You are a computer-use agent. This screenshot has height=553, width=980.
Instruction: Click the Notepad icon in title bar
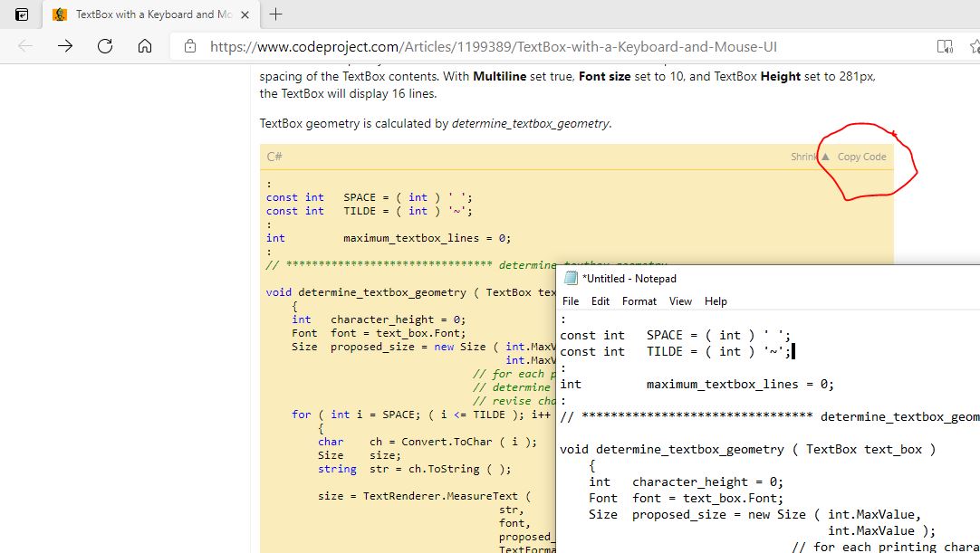click(571, 278)
